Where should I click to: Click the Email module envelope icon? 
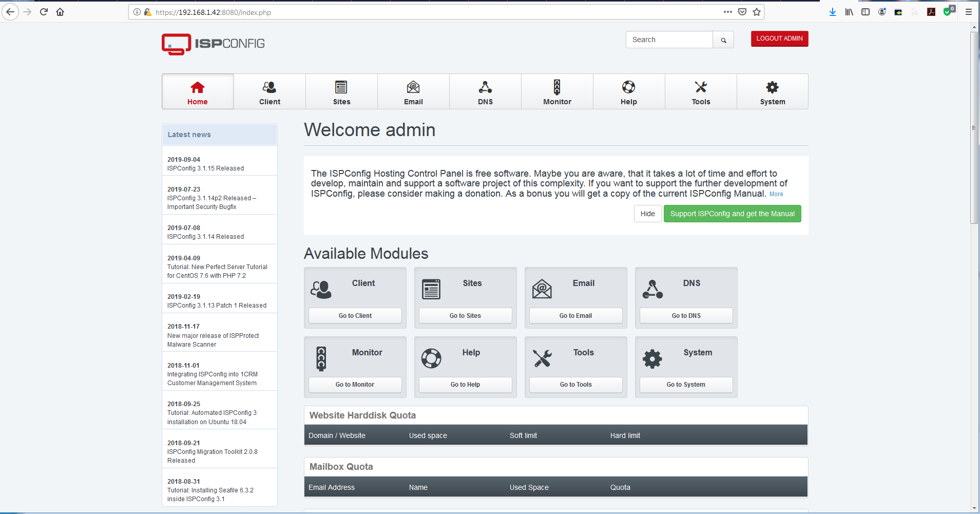click(x=542, y=289)
